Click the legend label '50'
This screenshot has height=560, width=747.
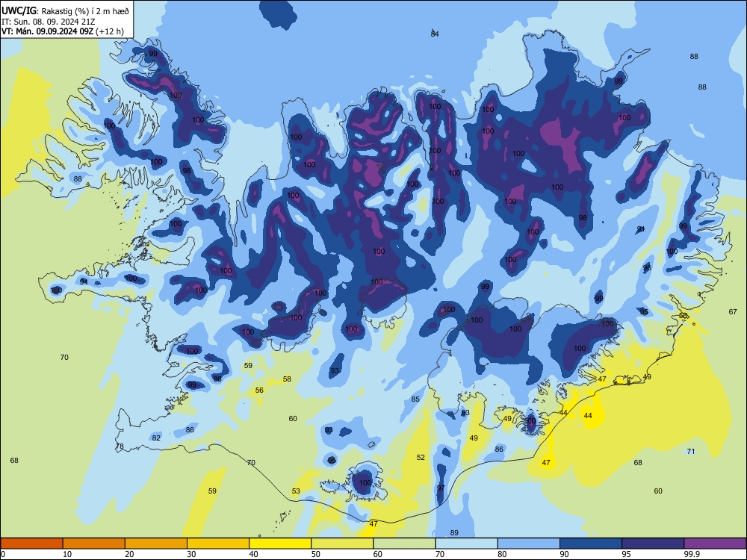(x=315, y=554)
